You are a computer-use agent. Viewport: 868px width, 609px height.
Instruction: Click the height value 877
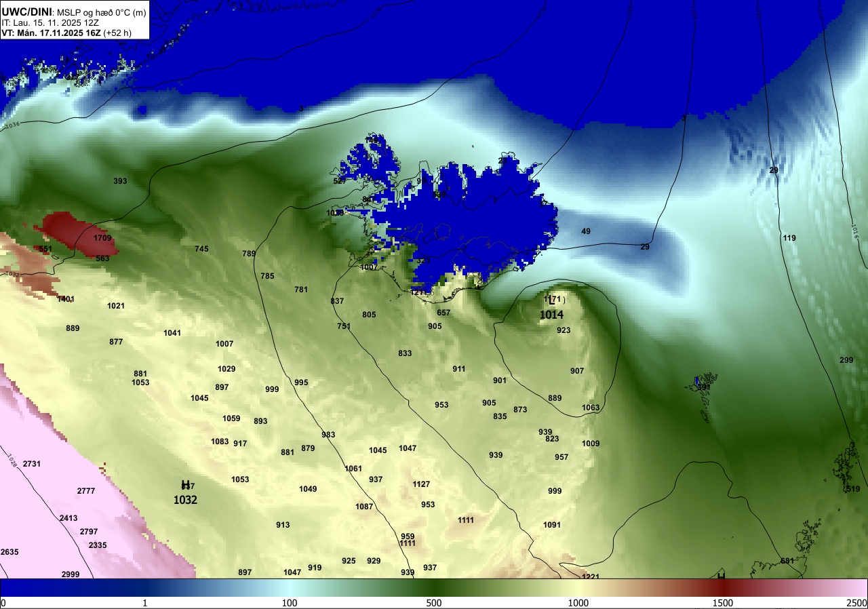(116, 342)
